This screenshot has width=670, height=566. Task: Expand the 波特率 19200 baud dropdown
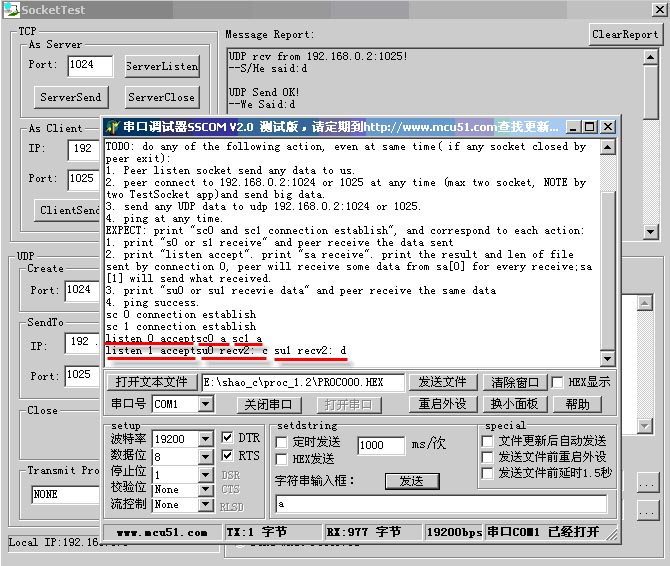point(206,439)
